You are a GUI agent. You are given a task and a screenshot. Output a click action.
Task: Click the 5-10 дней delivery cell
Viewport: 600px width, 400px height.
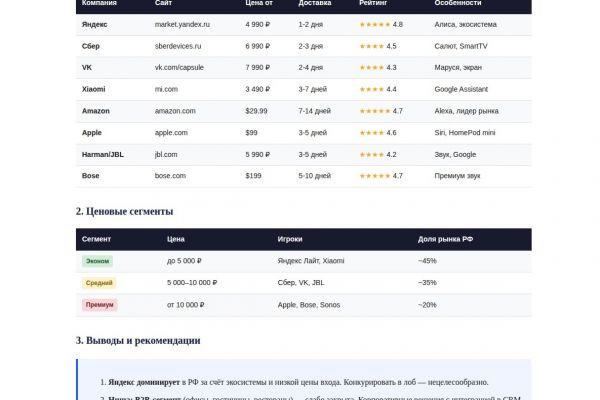pyautogui.click(x=314, y=176)
